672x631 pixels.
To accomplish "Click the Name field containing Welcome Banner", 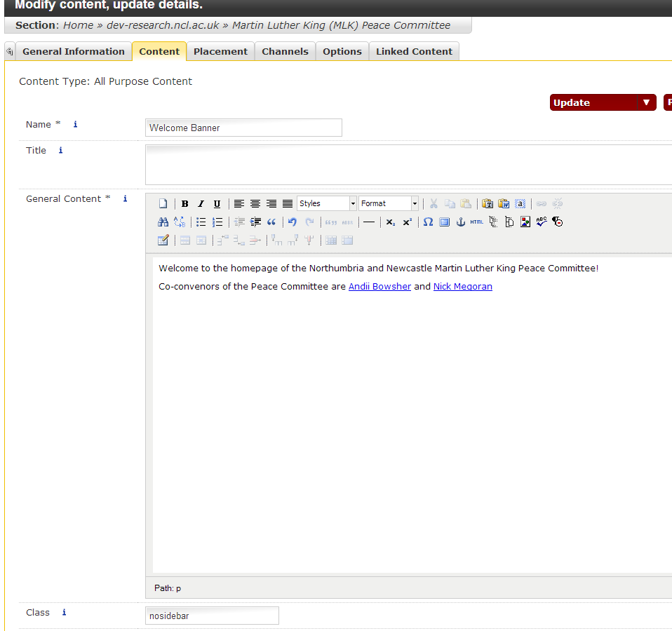I will pyautogui.click(x=243, y=128).
